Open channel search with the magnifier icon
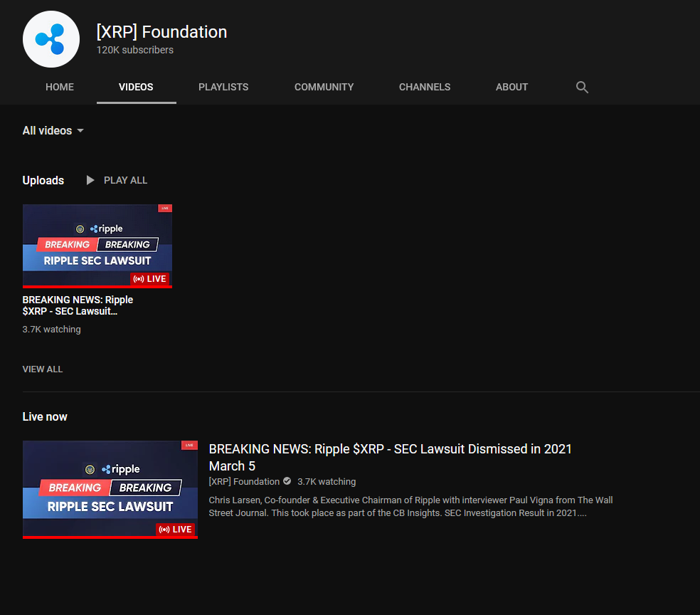The width and height of the screenshot is (700, 615). point(582,87)
